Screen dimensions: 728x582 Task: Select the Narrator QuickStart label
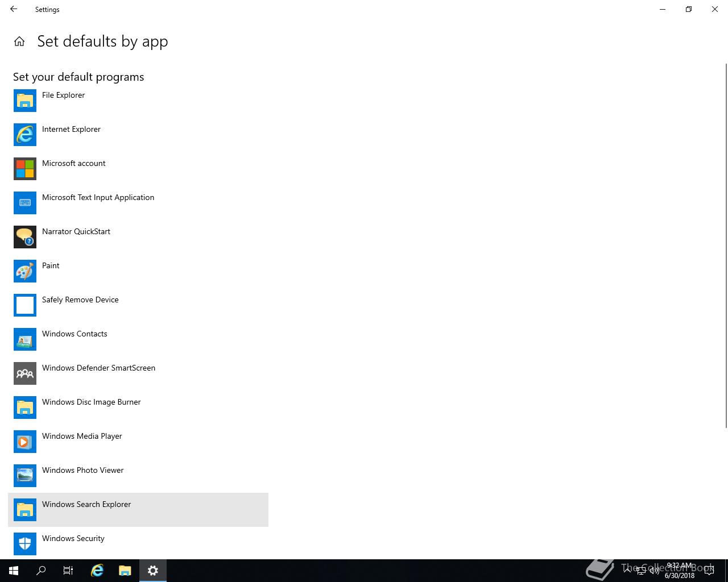click(x=76, y=231)
